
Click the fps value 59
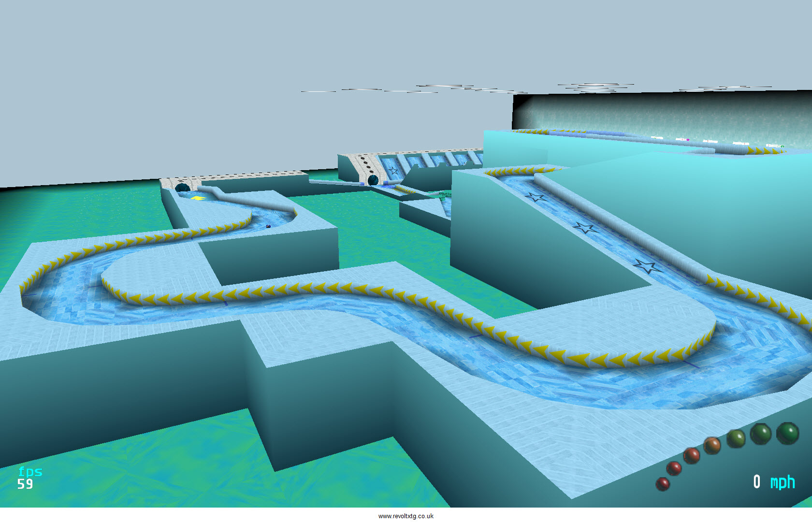click(25, 484)
